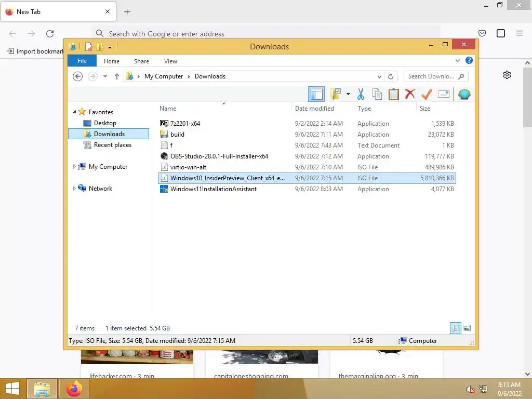Click the Explorer Back arrow button
This screenshot has width=532, height=399.
[78, 76]
